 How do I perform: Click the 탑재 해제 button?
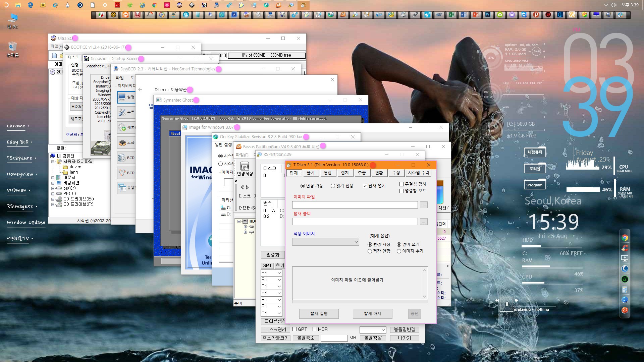[x=372, y=313]
